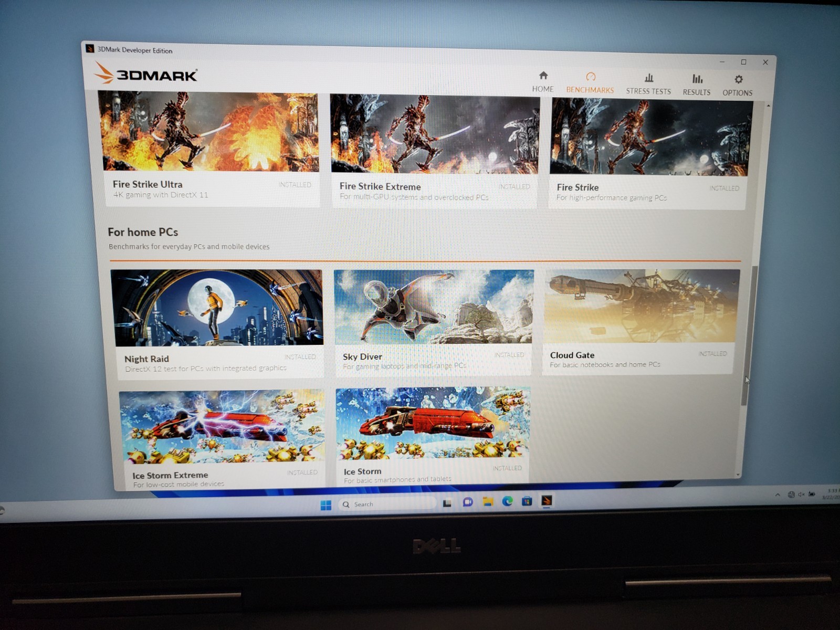Open the Ice Storm benchmark thumbnail
Screen dimensions: 840x630
coord(433,423)
